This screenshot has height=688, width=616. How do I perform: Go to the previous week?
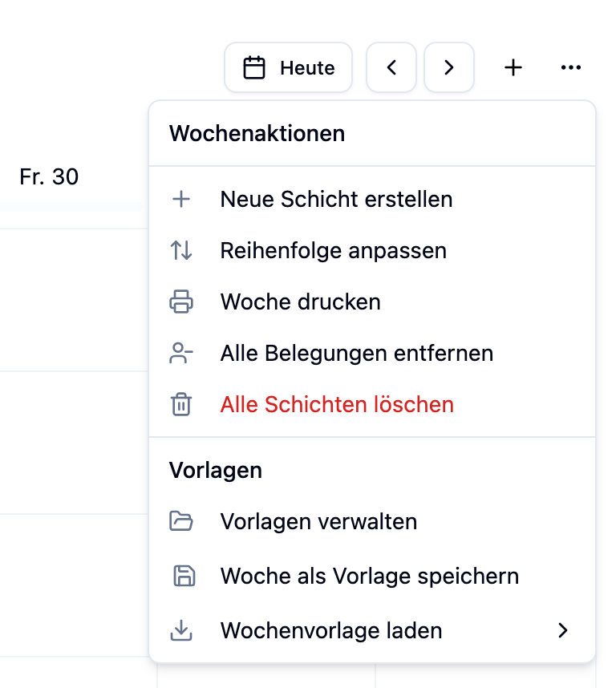pos(391,68)
